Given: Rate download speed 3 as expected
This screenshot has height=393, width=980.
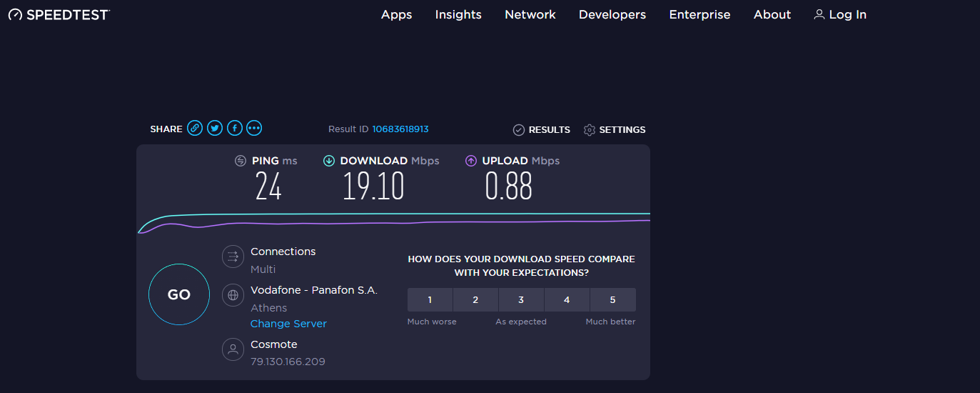Looking at the screenshot, I should tap(521, 300).
